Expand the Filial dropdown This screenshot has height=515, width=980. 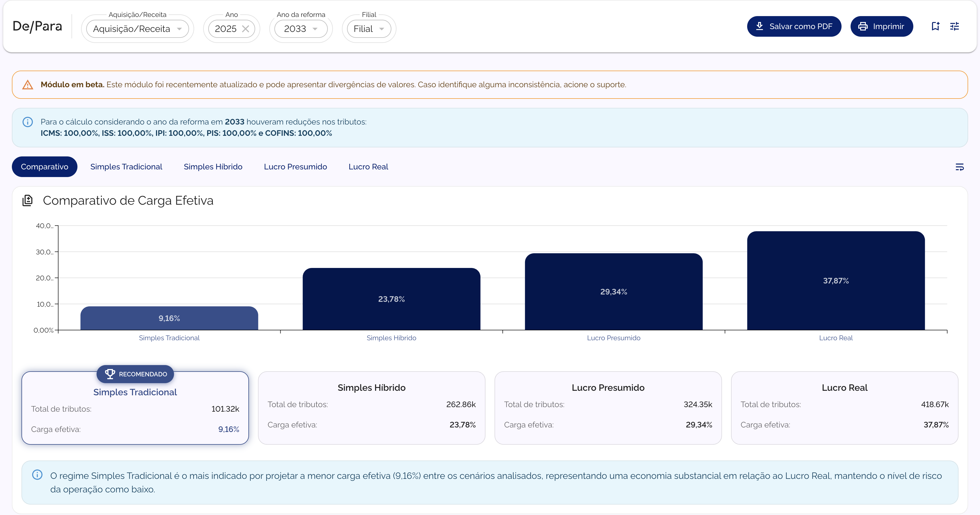point(369,29)
